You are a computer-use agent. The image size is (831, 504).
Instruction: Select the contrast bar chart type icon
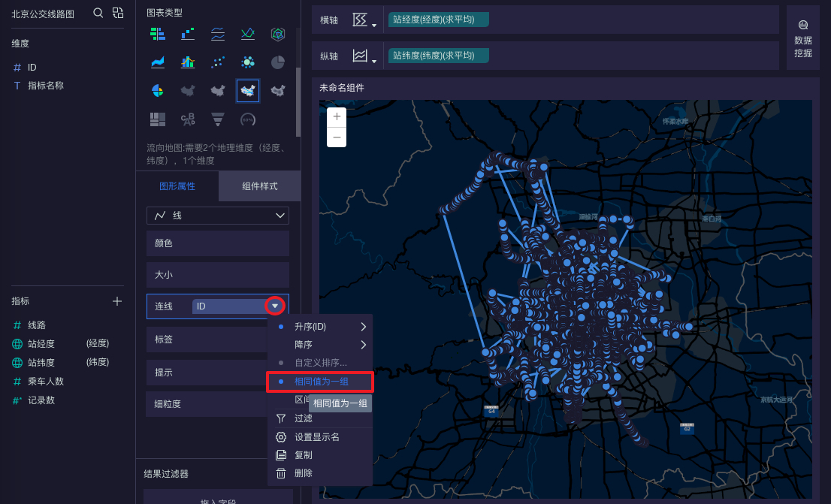(x=157, y=34)
